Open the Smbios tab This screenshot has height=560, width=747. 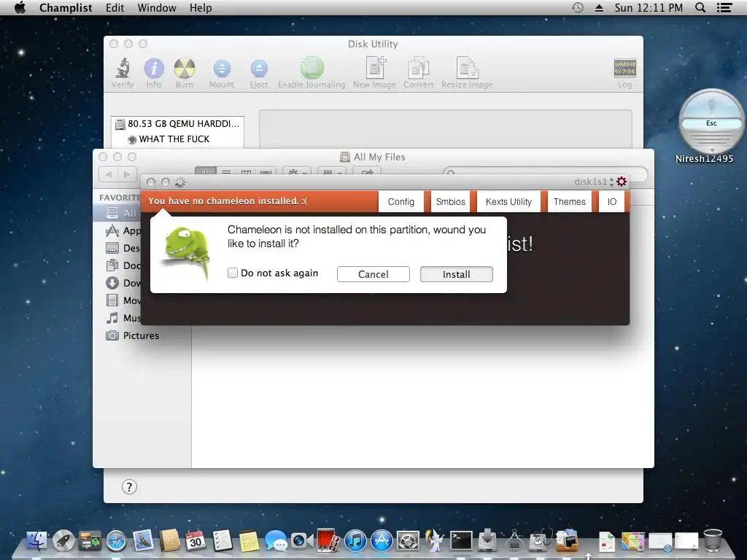450,202
